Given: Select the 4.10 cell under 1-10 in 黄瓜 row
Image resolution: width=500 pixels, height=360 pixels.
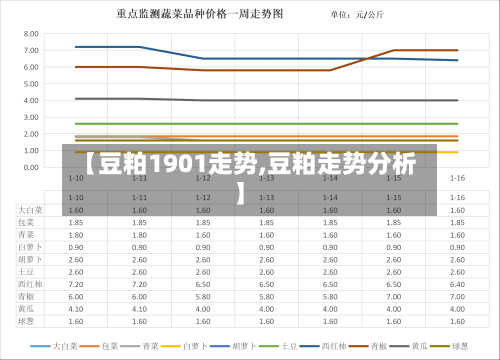Looking at the screenshot, I should pyautogui.click(x=76, y=309).
